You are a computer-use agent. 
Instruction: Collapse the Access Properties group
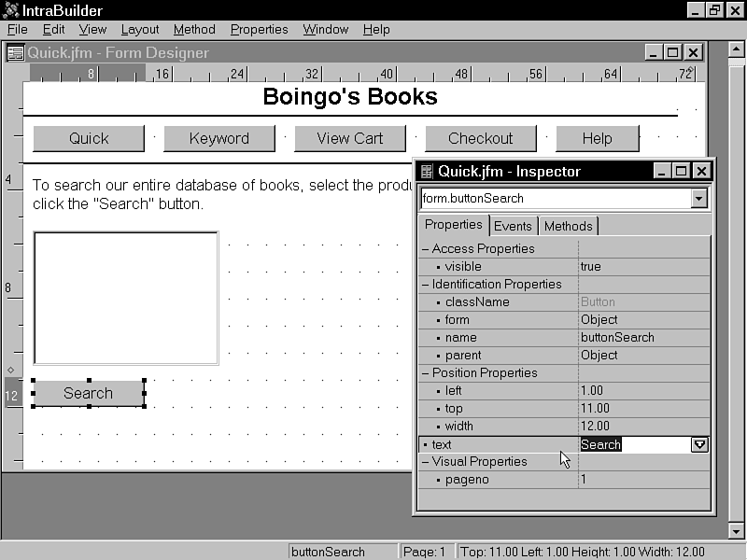426,249
